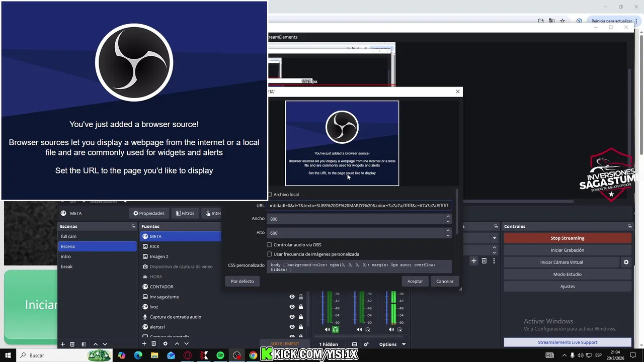
Task: Select the CONTADOR source
Action: click(181, 287)
